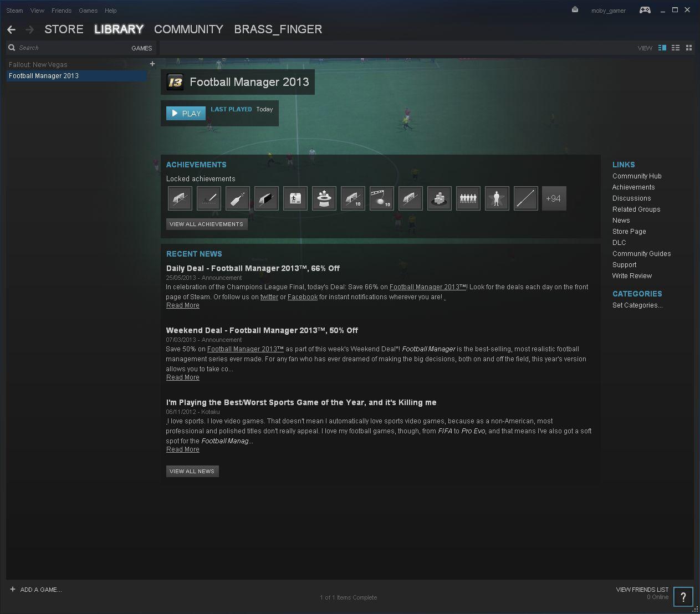Play Football Manager 2013
700x614 pixels.
pos(186,114)
